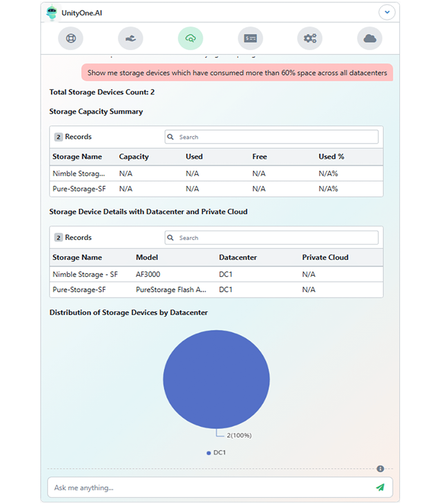This screenshot has width=441, height=504.
Task: Click the UnityOne.AI robot logo
Action: coord(52,13)
